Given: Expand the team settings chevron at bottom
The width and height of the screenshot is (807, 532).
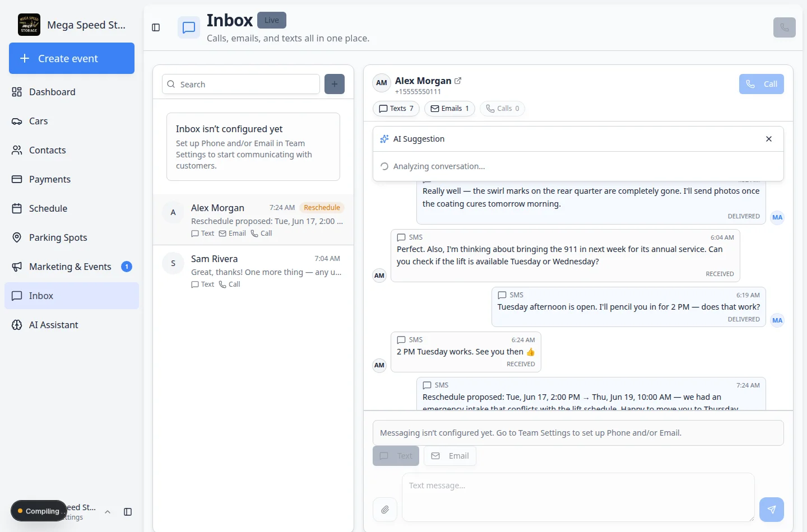Looking at the screenshot, I should [108, 512].
